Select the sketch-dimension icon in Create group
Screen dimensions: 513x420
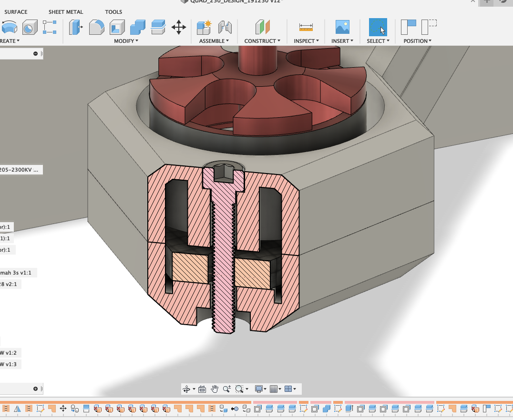50,27
